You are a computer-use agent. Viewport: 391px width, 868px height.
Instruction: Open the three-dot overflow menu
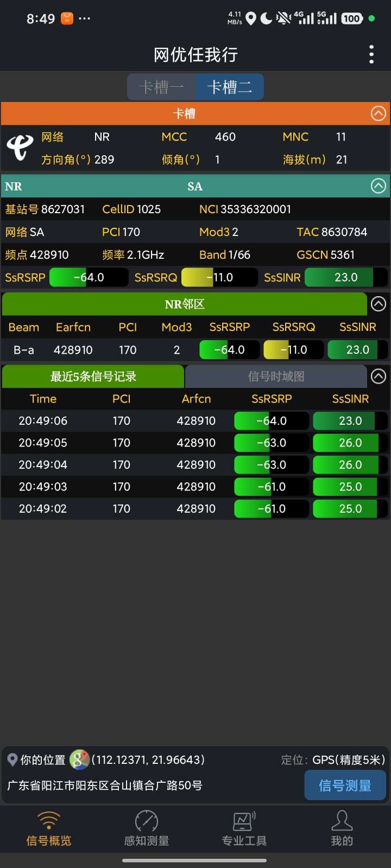[371, 54]
